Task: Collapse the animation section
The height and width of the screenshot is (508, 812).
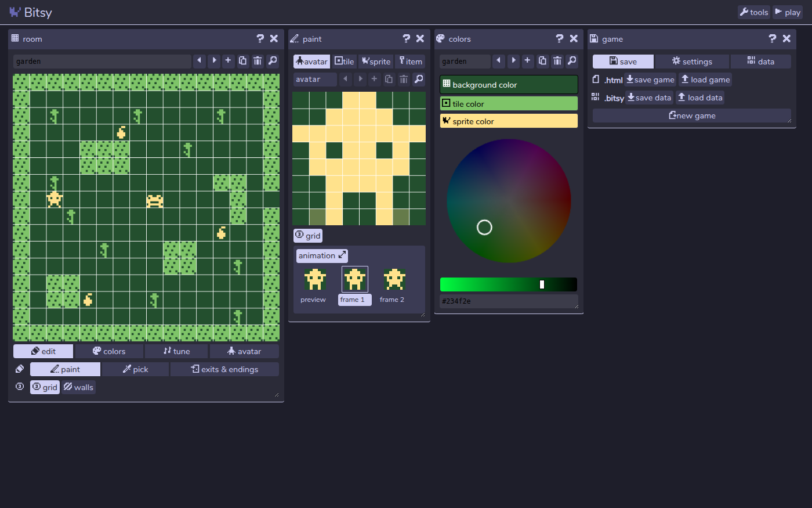Action: (x=322, y=255)
